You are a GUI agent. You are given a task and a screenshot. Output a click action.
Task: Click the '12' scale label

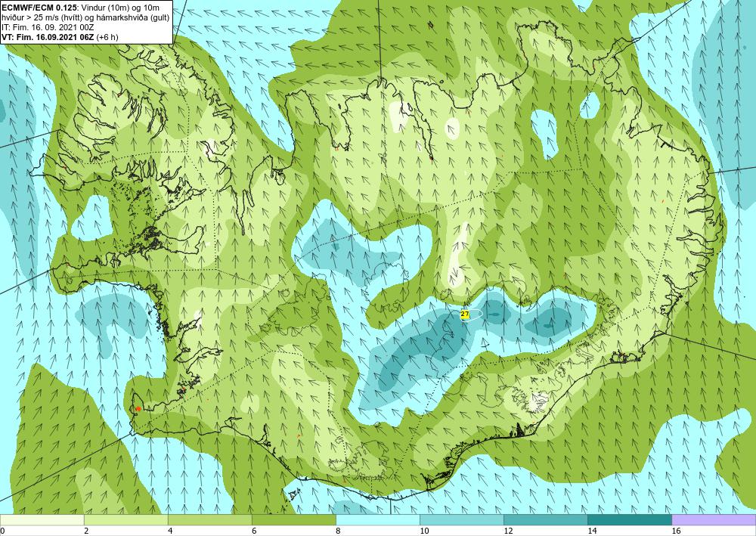point(508,531)
